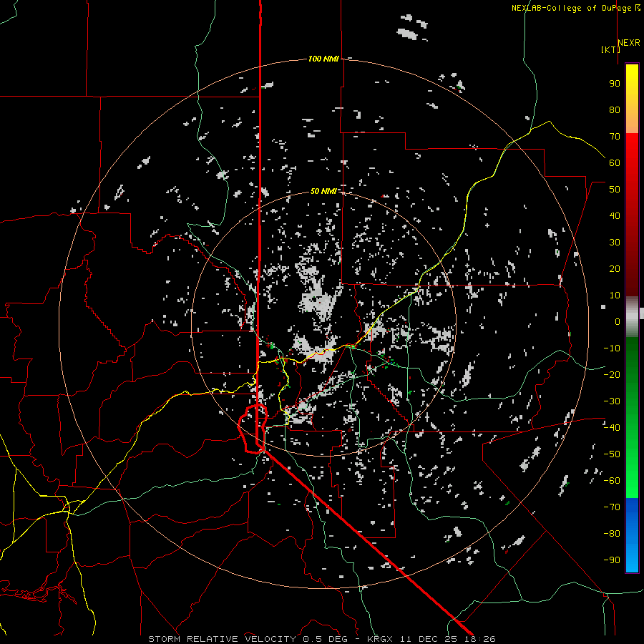Click the -80 value on velocity scale
Image resolution: width=644 pixels, height=644 pixels.
click(x=612, y=534)
